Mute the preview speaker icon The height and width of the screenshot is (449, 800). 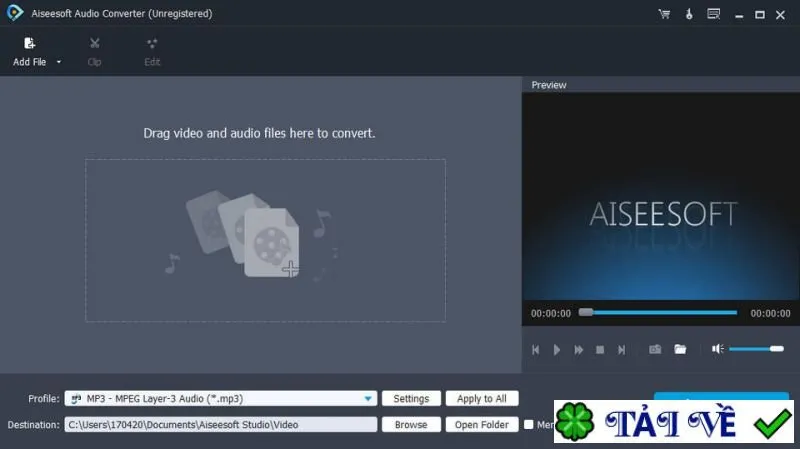coord(717,348)
